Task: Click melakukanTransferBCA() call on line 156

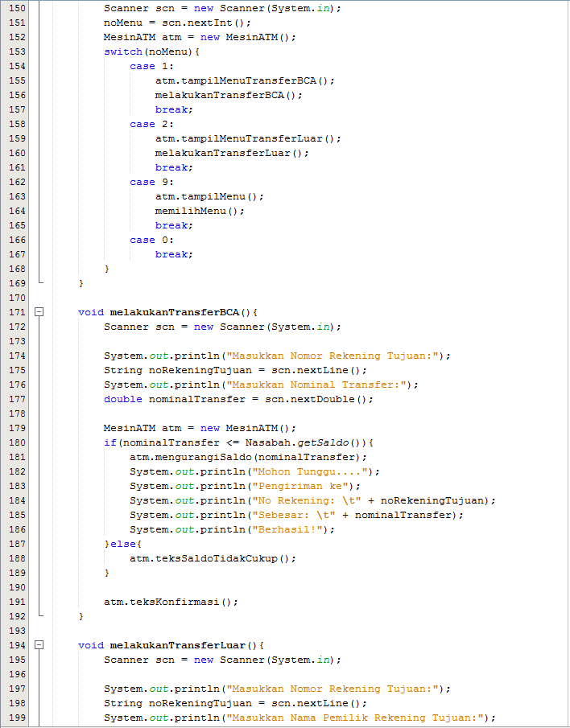Action: (x=229, y=95)
